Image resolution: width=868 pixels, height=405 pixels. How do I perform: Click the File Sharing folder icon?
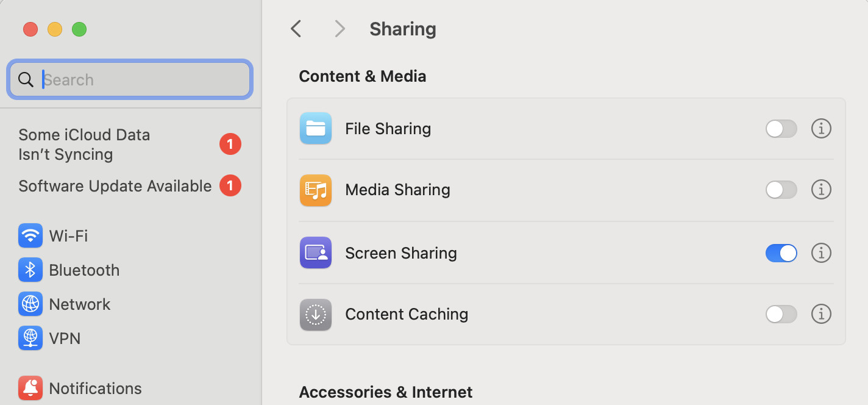click(315, 129)
